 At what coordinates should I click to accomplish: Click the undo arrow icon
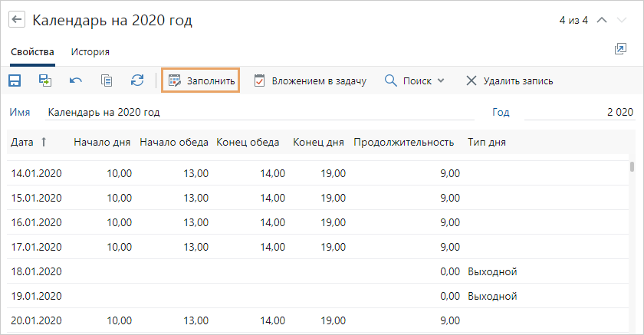point(76,80)
